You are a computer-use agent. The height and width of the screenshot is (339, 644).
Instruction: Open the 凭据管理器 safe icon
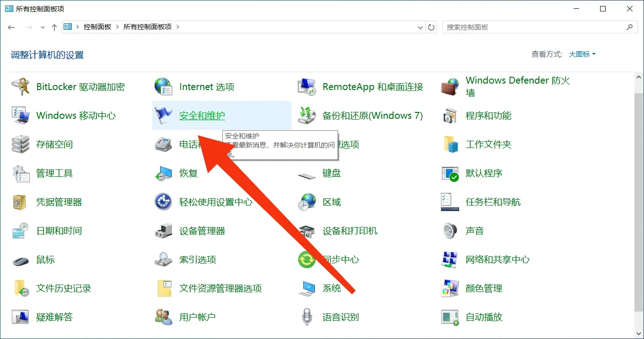tap(21, 202)
